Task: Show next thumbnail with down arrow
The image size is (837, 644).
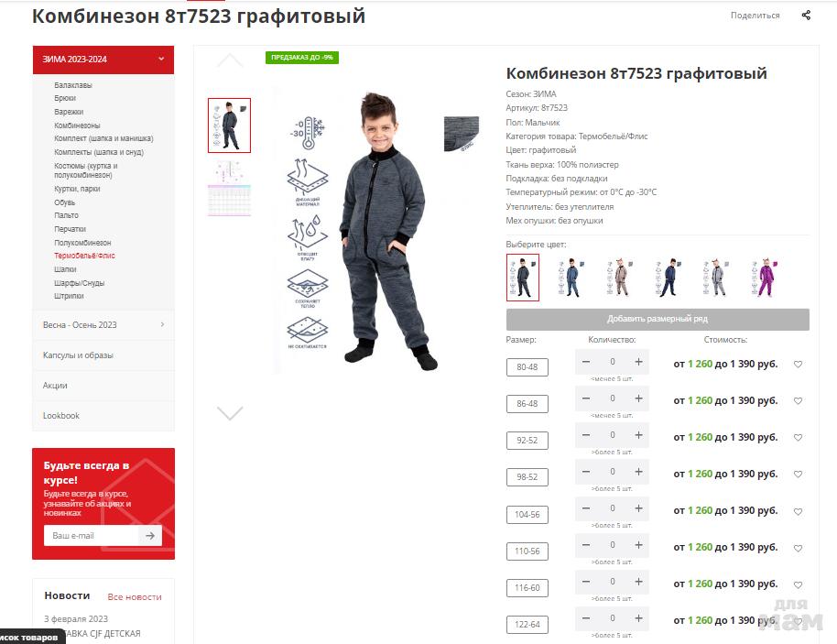Action: click(230, 413)
